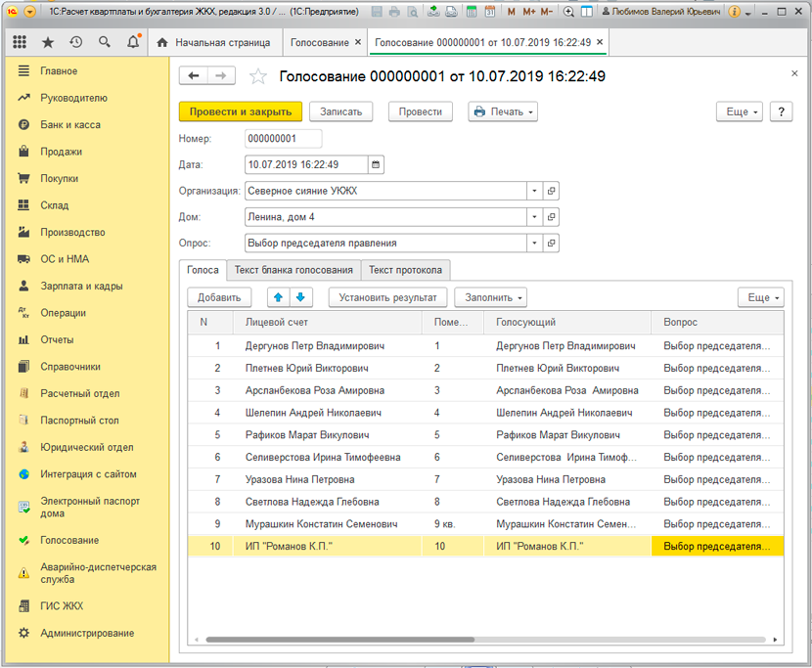Move row down with blue arrow
The image size is (812, 668).
[300, 297]
